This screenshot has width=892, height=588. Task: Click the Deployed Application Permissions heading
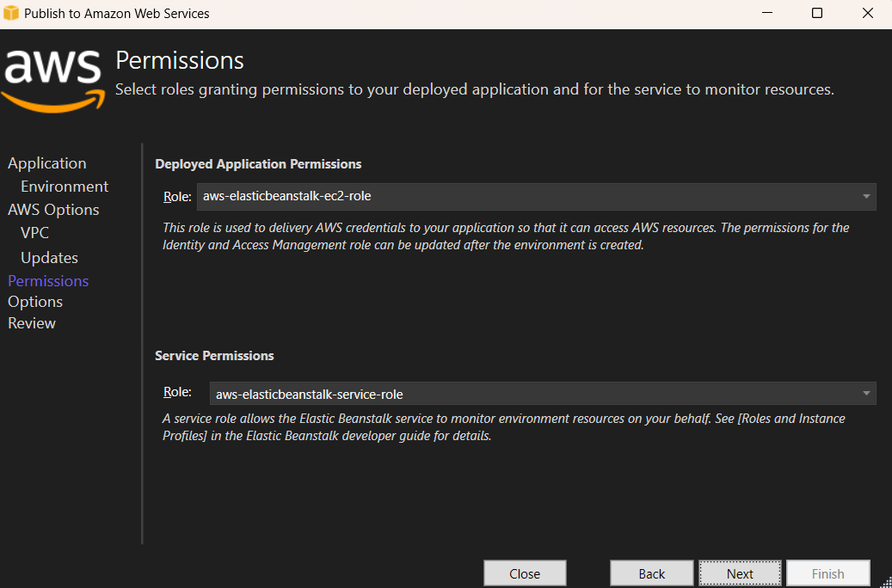point(258,164)
